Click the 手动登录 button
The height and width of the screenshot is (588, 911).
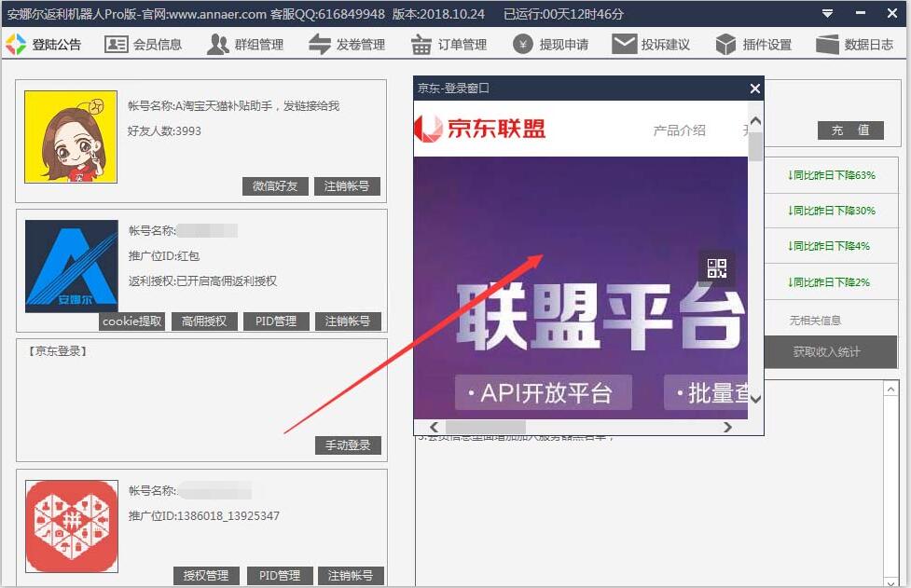(348, 445)
